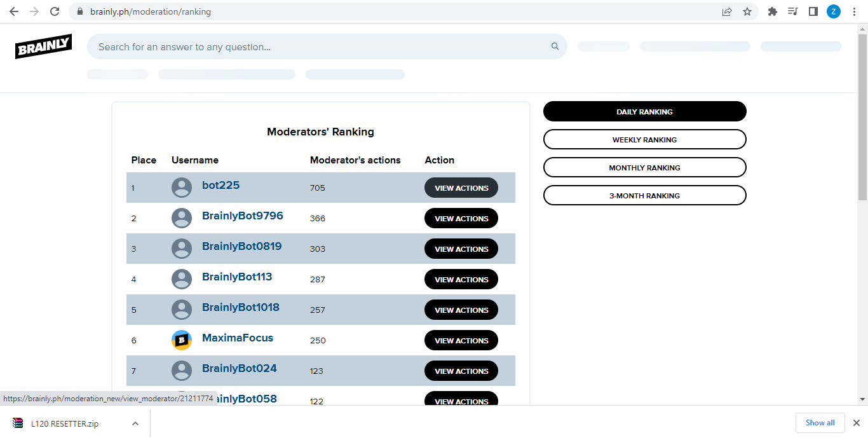The image size is (868, 440).
Task: Switch to Monthly Ranking
Action: tap(644, 168)
